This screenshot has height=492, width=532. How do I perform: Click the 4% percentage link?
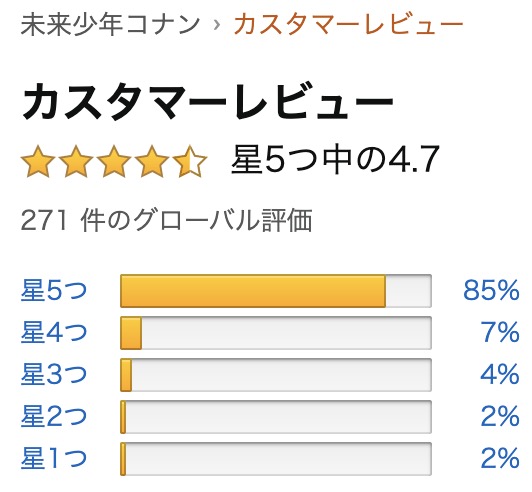(x=500, y=375)
